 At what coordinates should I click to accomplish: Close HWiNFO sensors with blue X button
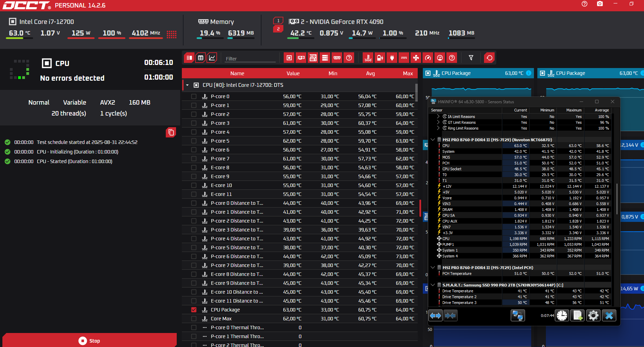(x=609, y=316)
